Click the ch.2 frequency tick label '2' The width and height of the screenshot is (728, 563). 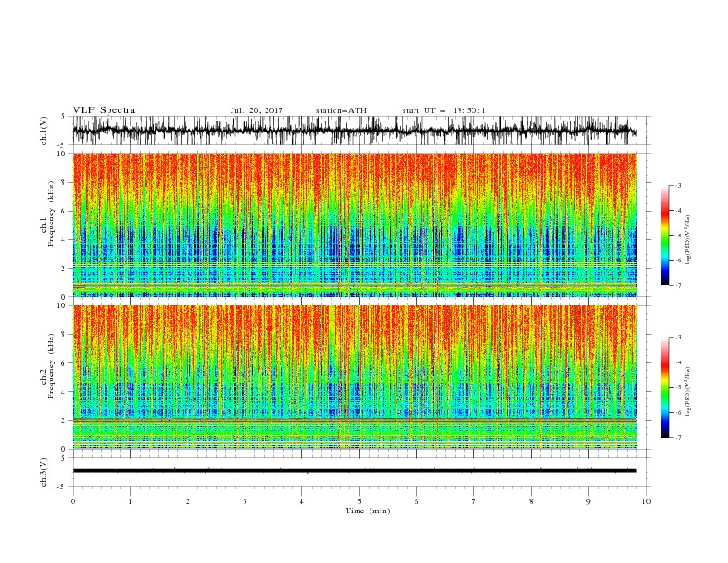(64, 420)
